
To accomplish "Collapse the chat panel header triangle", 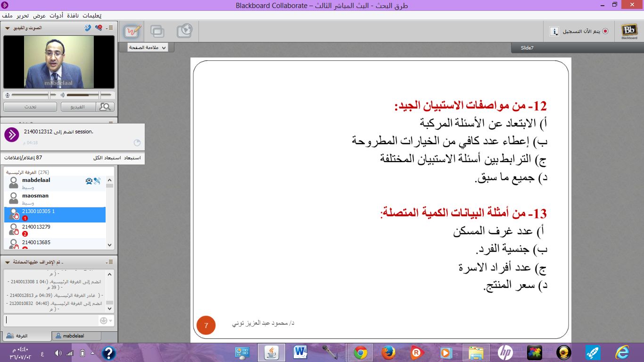I will (x=7, y=262).
